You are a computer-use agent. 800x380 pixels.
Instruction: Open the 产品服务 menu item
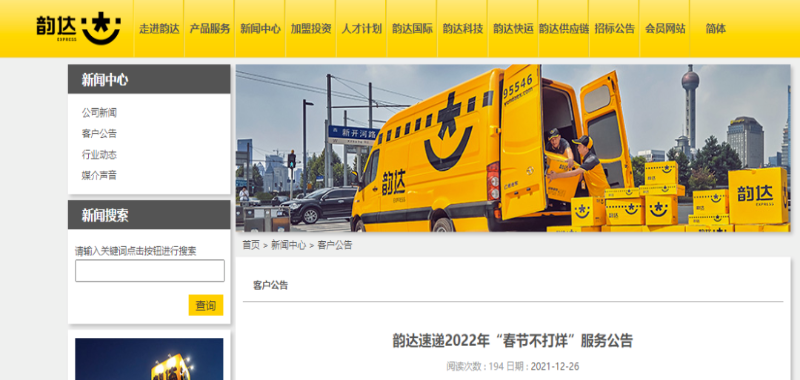[210, 29]
